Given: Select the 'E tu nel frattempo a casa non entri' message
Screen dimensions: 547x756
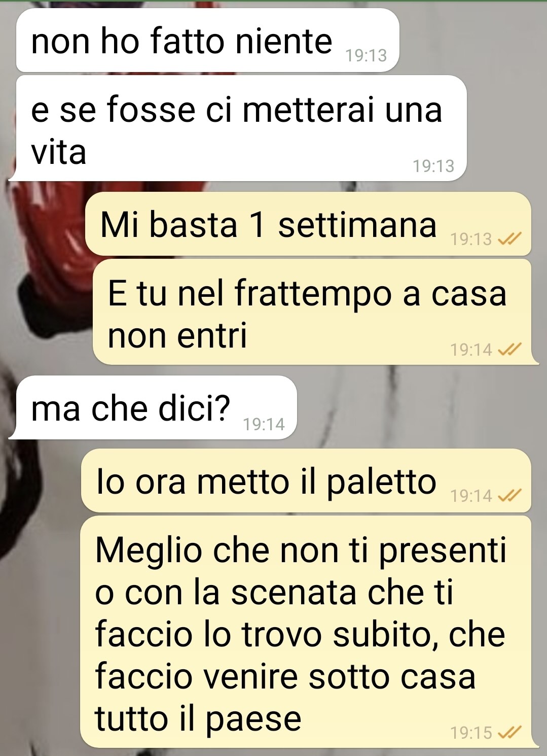Looking at the screenshot, I should (312, 312).
